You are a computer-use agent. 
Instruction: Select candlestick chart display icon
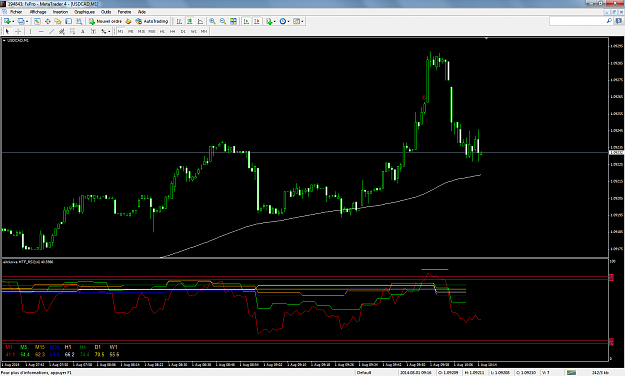pyautogui.click(x=190, y=21)
